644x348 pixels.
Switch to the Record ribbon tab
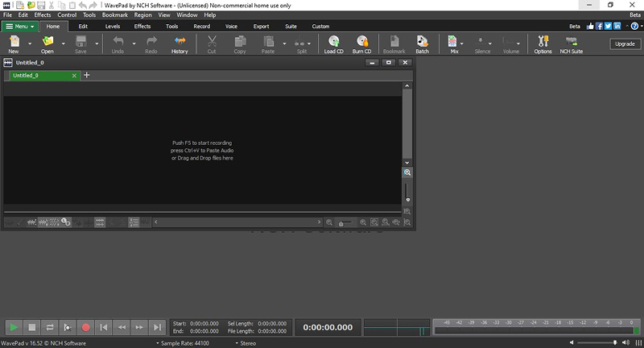[x=202, y=27]
